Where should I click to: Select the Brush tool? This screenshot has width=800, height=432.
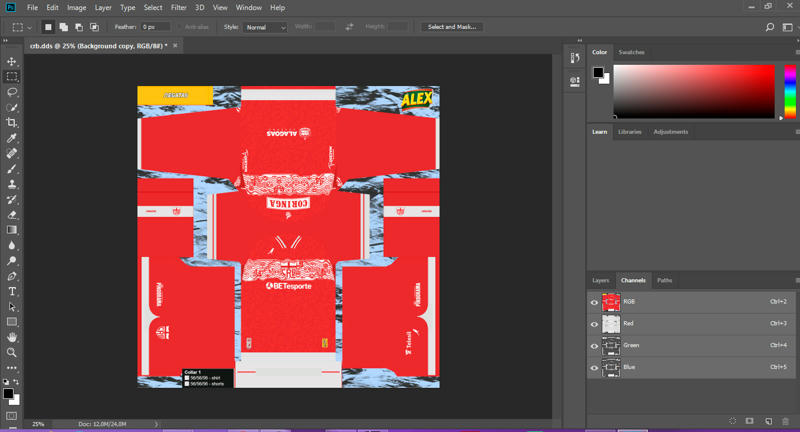tap(12, 169)
